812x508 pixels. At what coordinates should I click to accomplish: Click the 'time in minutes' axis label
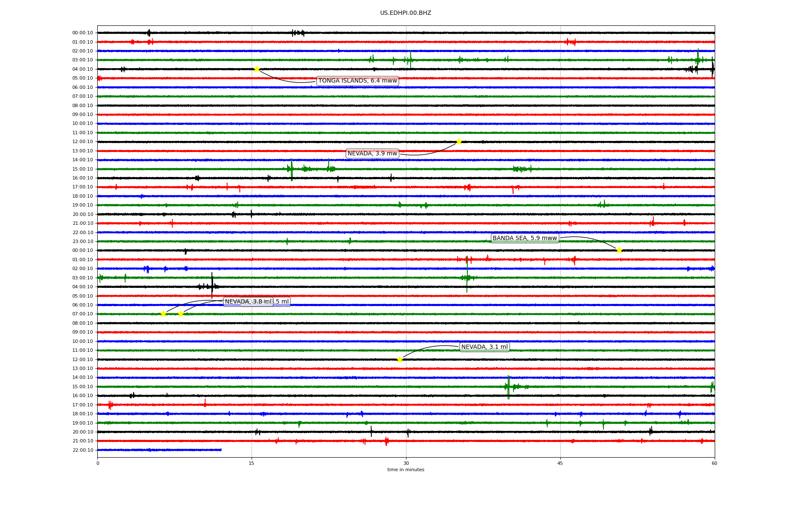point(406,470)
